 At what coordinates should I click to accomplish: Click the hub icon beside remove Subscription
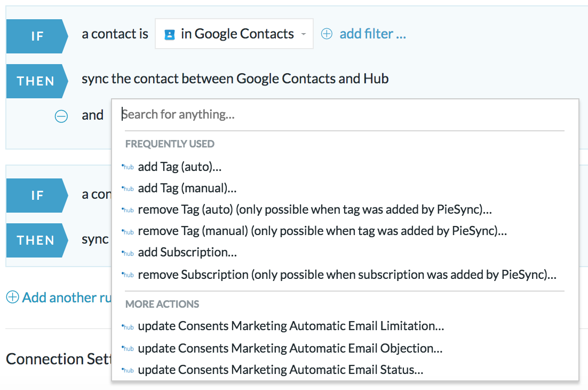[x=128, y=275]
